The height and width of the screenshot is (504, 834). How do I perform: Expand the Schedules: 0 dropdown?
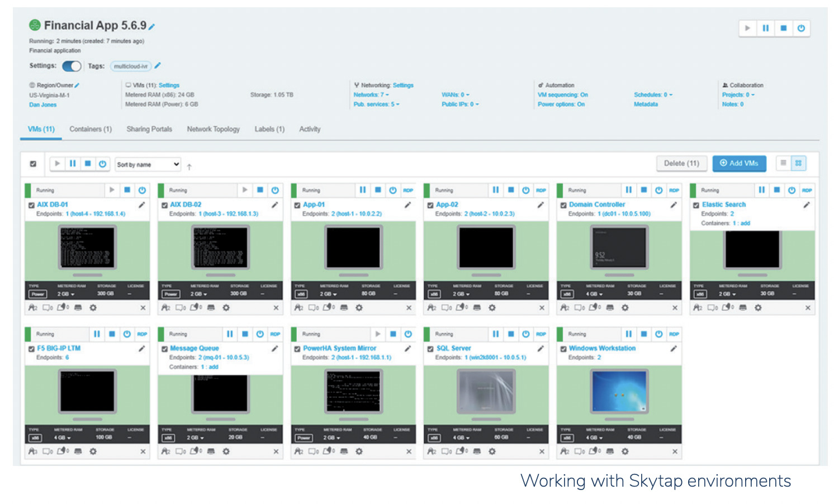(653, 95)
